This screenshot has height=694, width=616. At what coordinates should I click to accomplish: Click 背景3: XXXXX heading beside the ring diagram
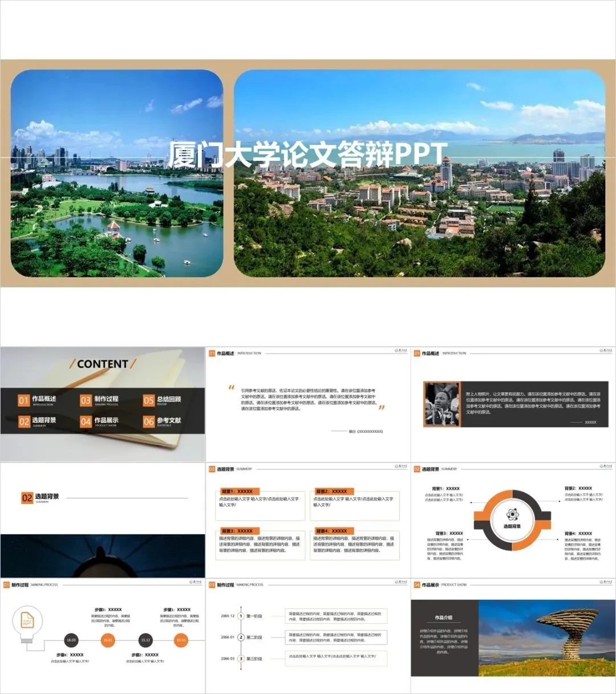coord(449,533)
